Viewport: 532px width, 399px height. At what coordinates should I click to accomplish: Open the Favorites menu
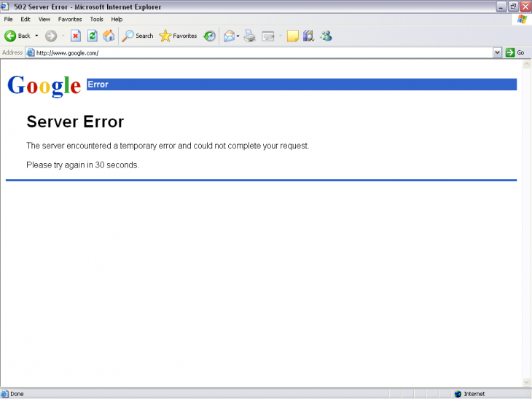pos(70,20)
